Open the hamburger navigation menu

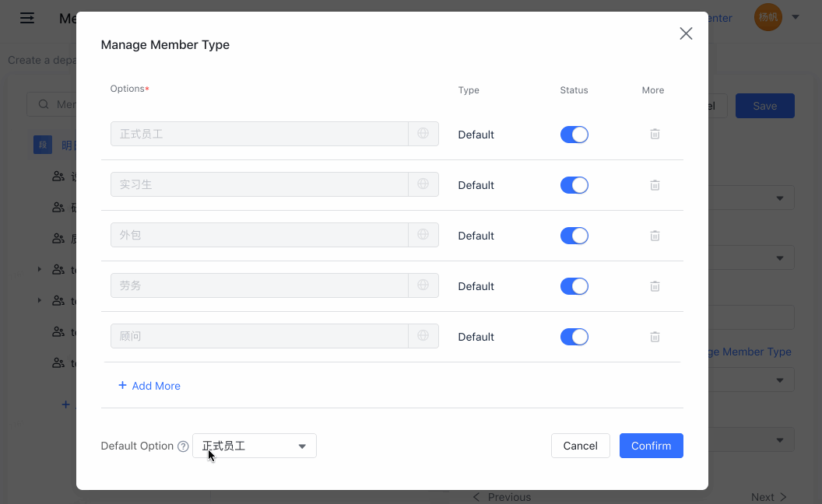(26, 18)
